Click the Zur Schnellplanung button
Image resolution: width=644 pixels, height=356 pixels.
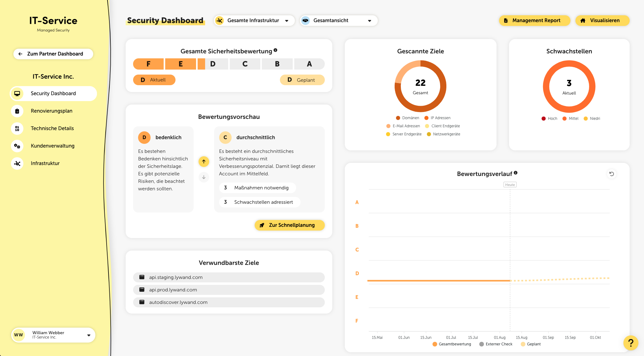tap(289, 225)
